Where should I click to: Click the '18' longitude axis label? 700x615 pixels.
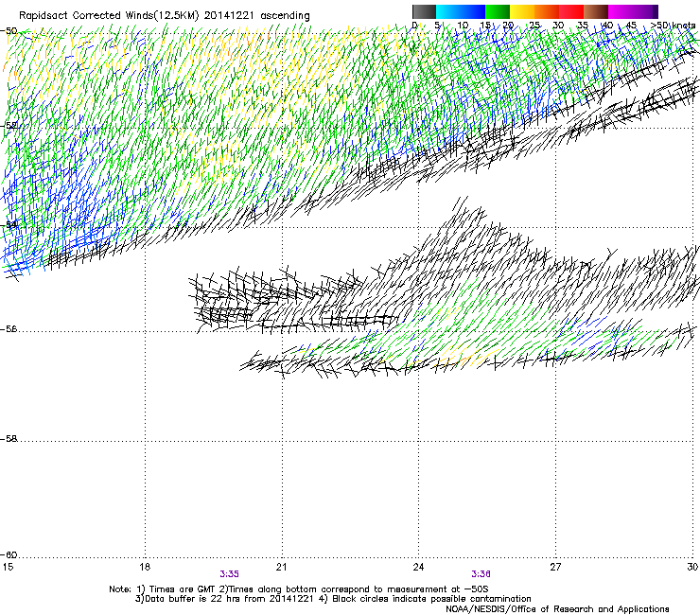[x=145, y=567]
